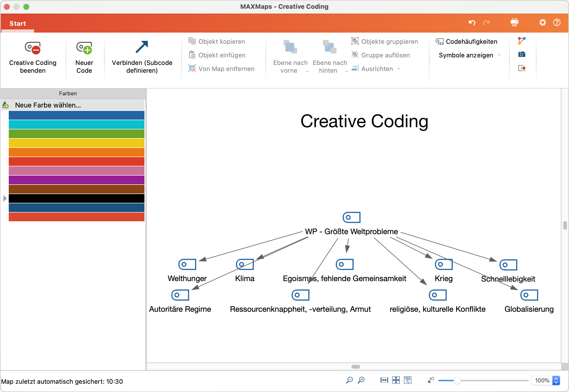Undo the last action
569x392 pixels.
click(x=472, y=23)
